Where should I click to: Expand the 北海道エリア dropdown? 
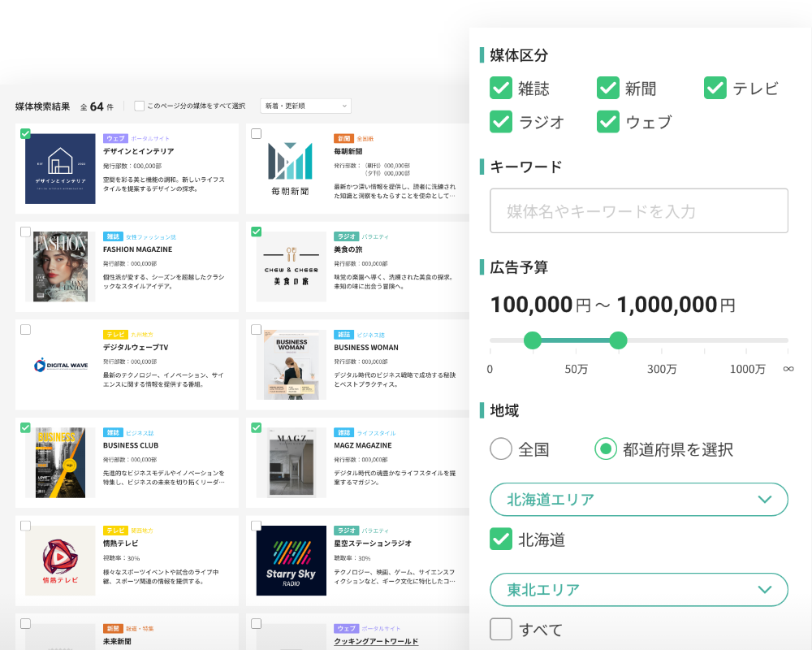point(638,499)
